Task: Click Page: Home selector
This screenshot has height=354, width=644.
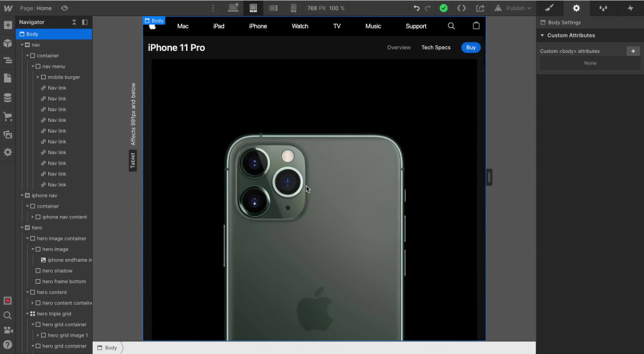Action: coord(35,8)
